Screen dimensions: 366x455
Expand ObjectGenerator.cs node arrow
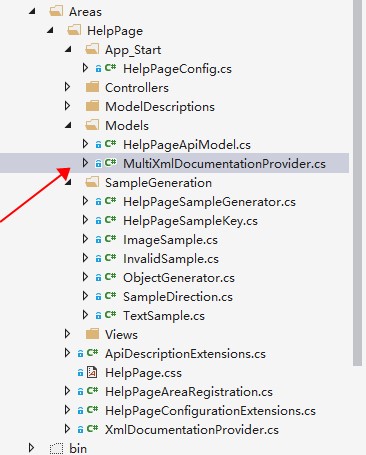coord(85,277)
